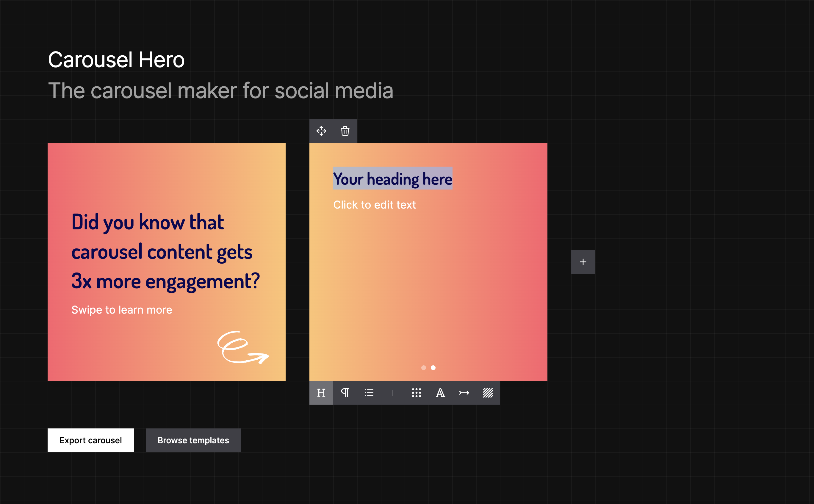The height and width of the screenshot is (504, 814).
Task: Click the Export carousel button
Action: (x=91, y=440)
